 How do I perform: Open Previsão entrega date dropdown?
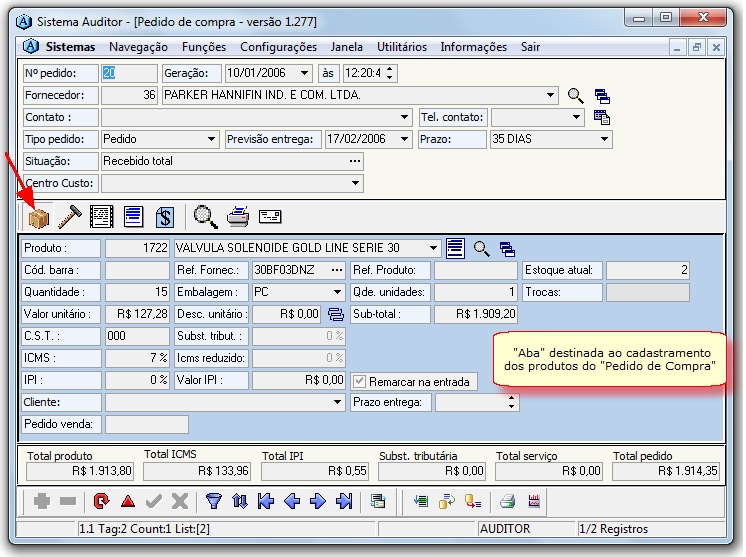point(404,139)
